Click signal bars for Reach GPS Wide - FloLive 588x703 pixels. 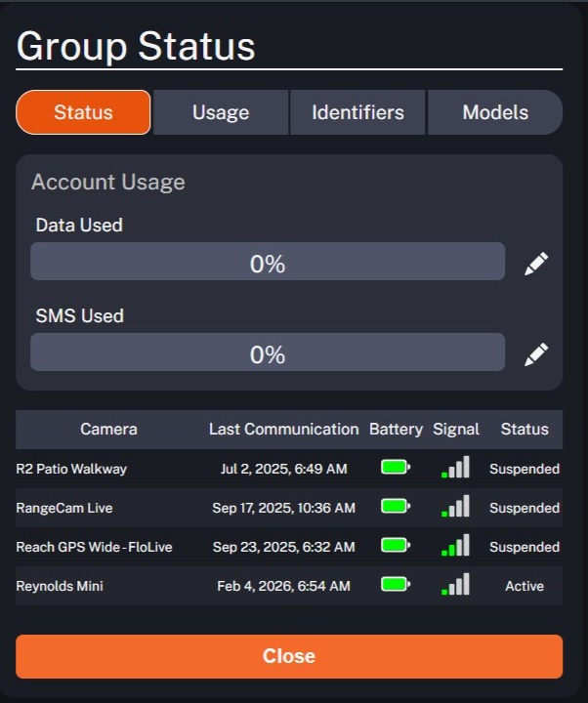(456, 546)
